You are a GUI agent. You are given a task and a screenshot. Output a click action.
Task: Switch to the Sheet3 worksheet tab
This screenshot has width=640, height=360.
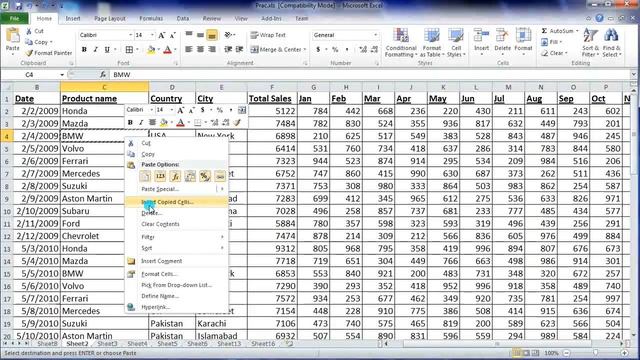(x=107, y=344)
